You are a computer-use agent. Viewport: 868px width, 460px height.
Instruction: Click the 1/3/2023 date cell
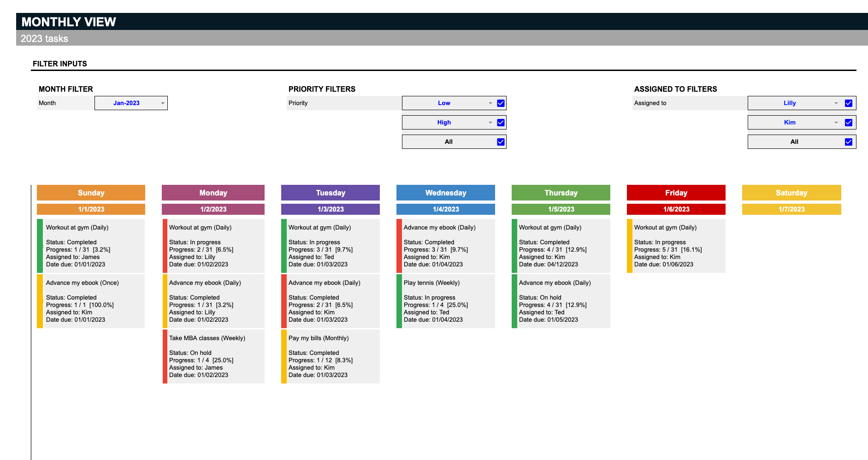tap(331, 209)
